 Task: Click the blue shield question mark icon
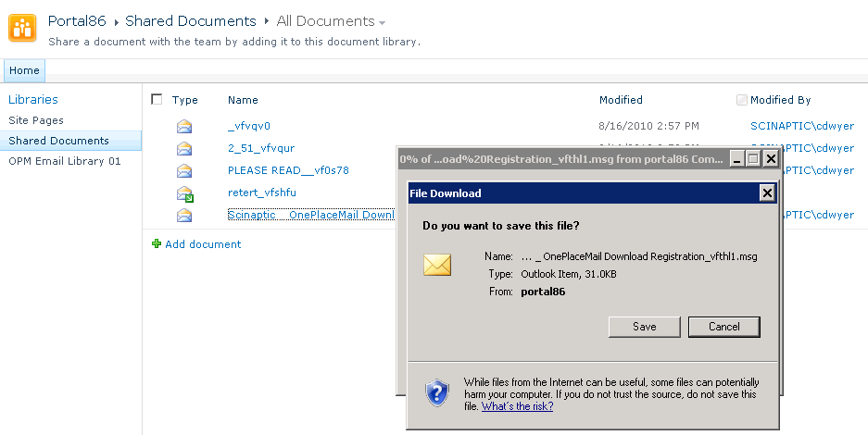pyautogui.click(x=437, y=393)
